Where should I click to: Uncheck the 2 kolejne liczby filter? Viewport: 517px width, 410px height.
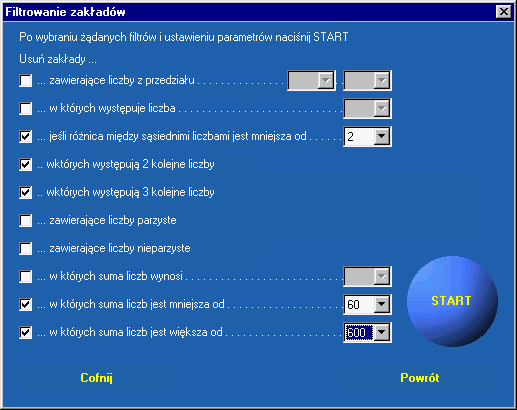pyautogui.click(x=26, y=164)
